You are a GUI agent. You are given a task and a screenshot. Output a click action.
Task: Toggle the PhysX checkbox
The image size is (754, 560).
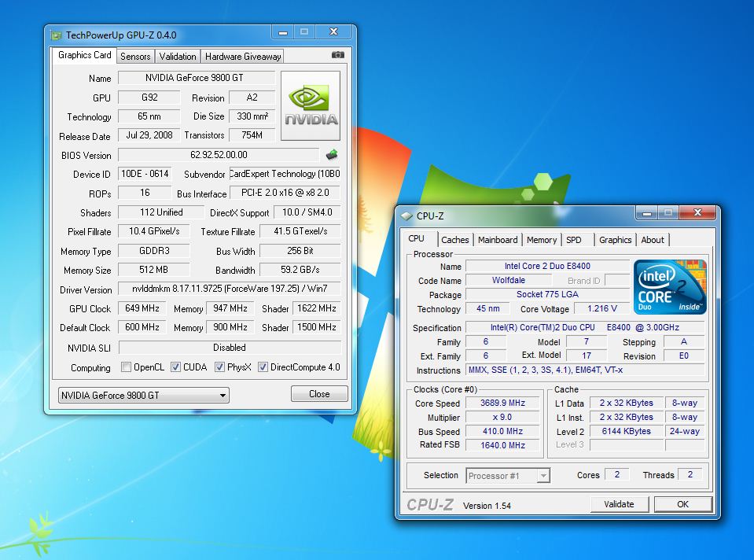(219, 367)
